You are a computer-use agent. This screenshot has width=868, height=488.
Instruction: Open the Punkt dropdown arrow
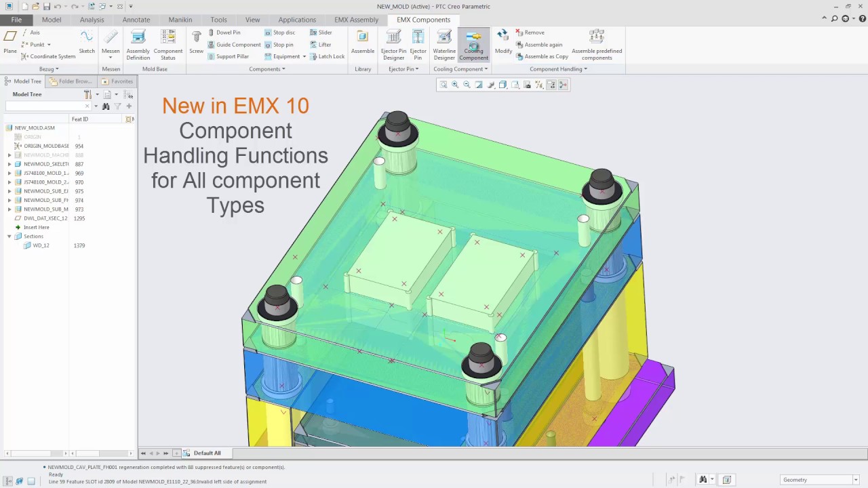click(x=49, y=45)
